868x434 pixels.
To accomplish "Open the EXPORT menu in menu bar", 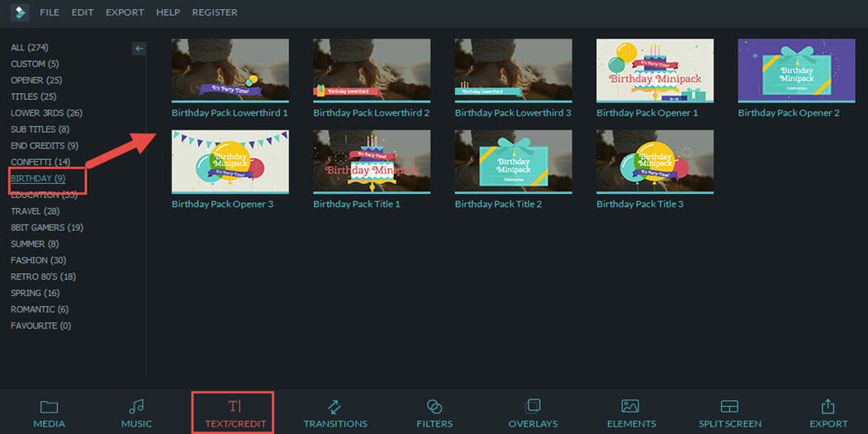I will [125, 12].
